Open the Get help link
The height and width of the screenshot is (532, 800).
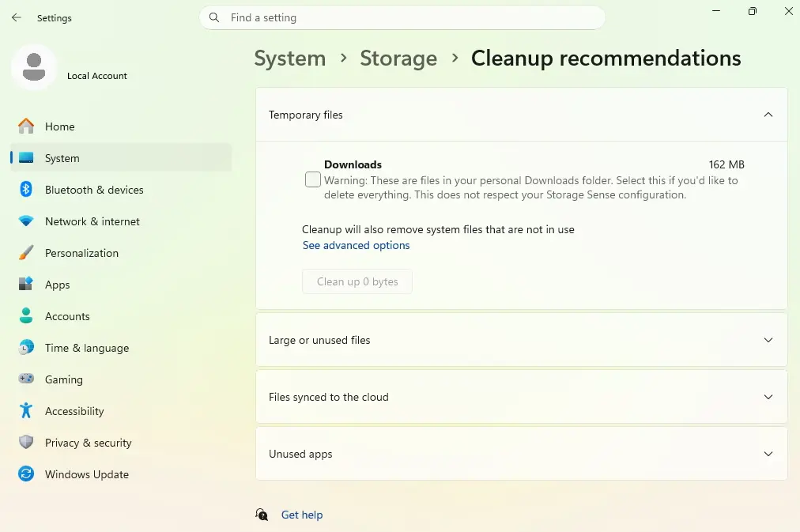coord(302,515)
